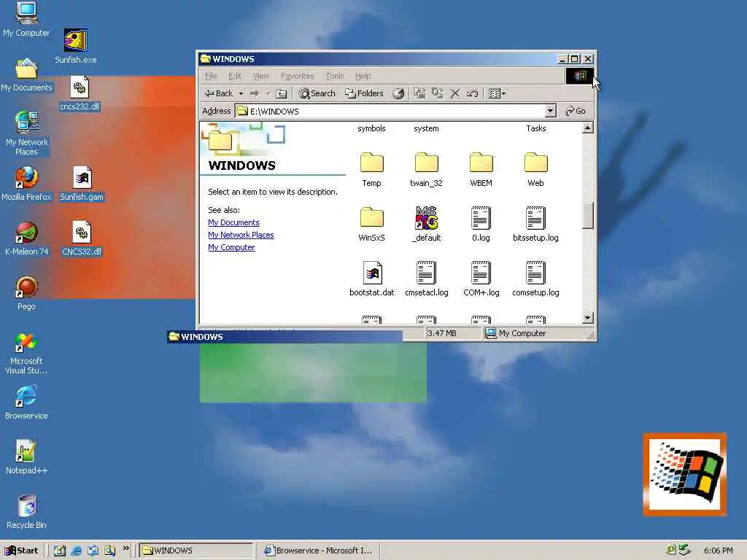
Task: Switch to Browservice taskbar button
Action: coord(320,551)
